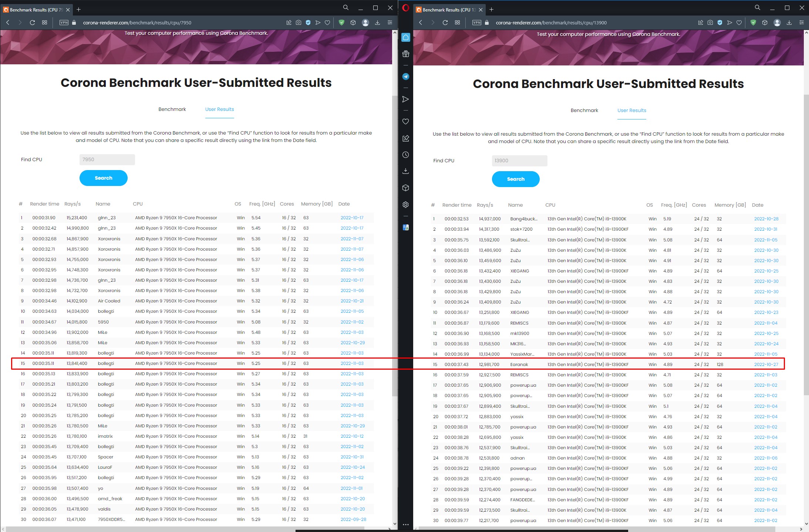Select User Results tab on left page
The height and width of the screenshot is (532, 809).
point(220,109)
